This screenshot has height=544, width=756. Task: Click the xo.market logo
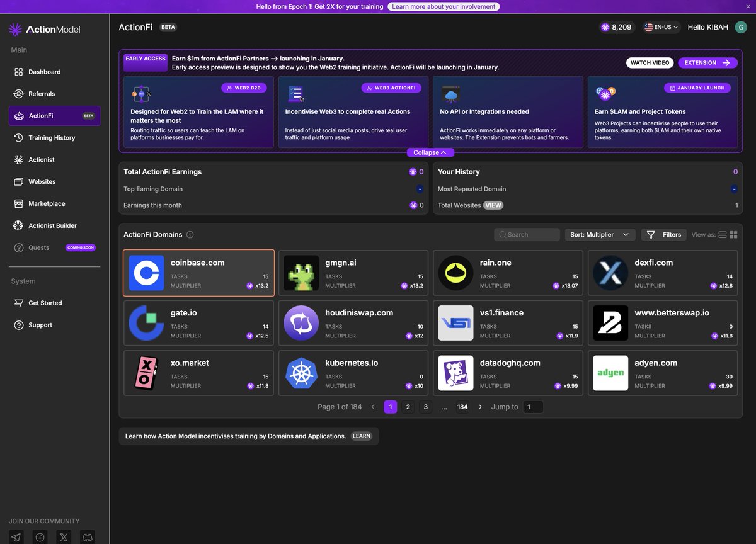point(146,373)
